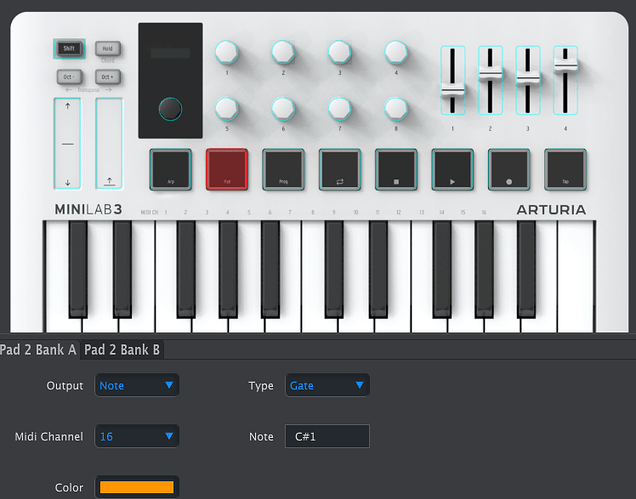The height and width of the screenshot is (499, 636).
Task: Select the record pad
Action: tap(509, 170)
